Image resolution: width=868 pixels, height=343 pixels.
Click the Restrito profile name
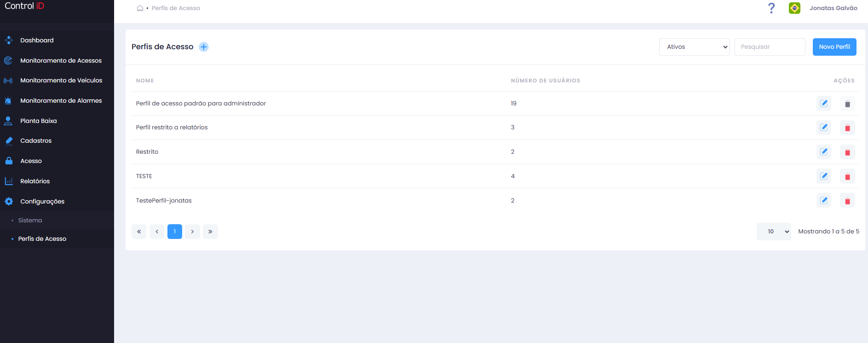(x=147, y=152)
